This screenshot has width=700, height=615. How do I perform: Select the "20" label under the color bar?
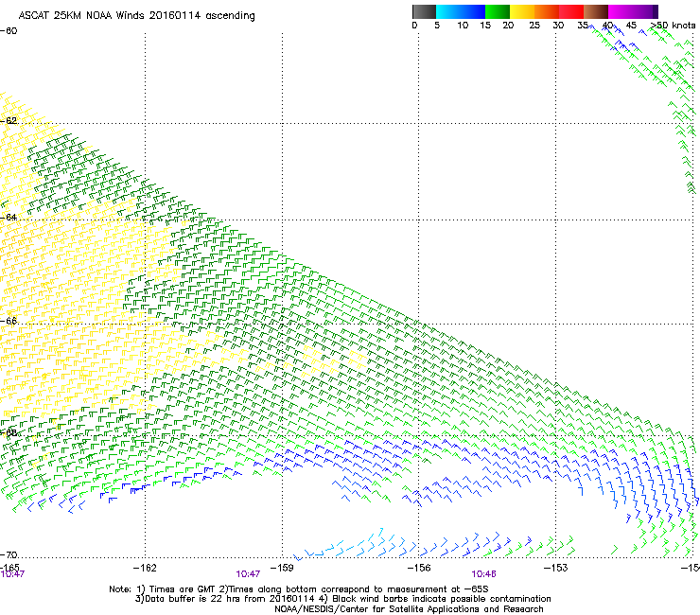point(508,26)
